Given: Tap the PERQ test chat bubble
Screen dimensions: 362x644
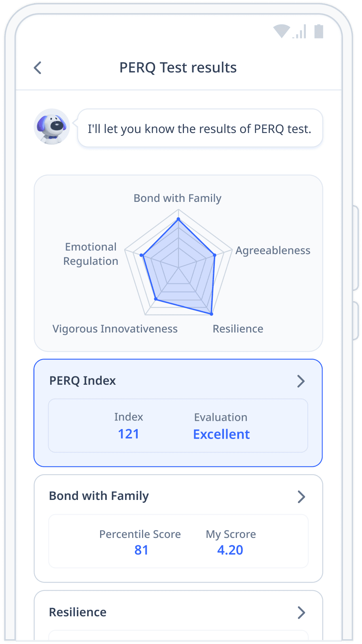Looking at the screenshot, I should [x=200, y=128].
